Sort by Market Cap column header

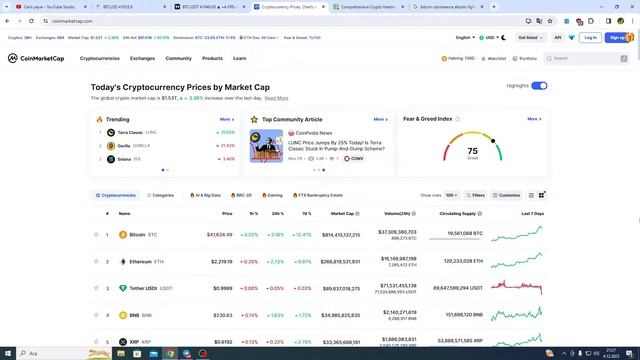pos(342,214)
